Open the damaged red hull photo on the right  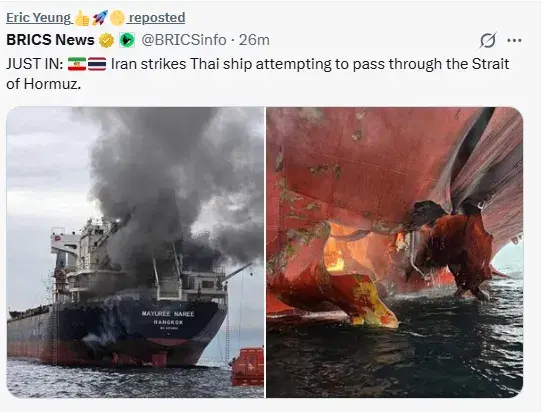click(395, 252)
